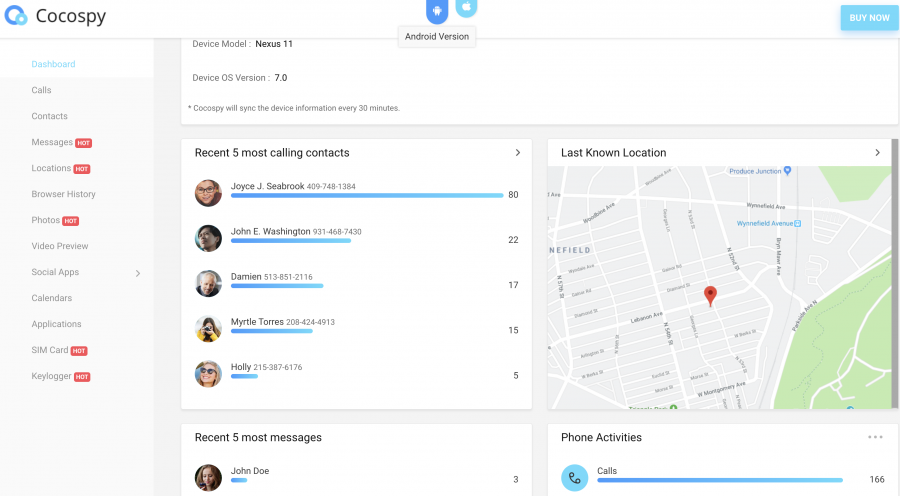Screen dimensions: 900x496
Task: Click the phone Calls icon in Phone Activities
Action: click(x=575, y=478)
